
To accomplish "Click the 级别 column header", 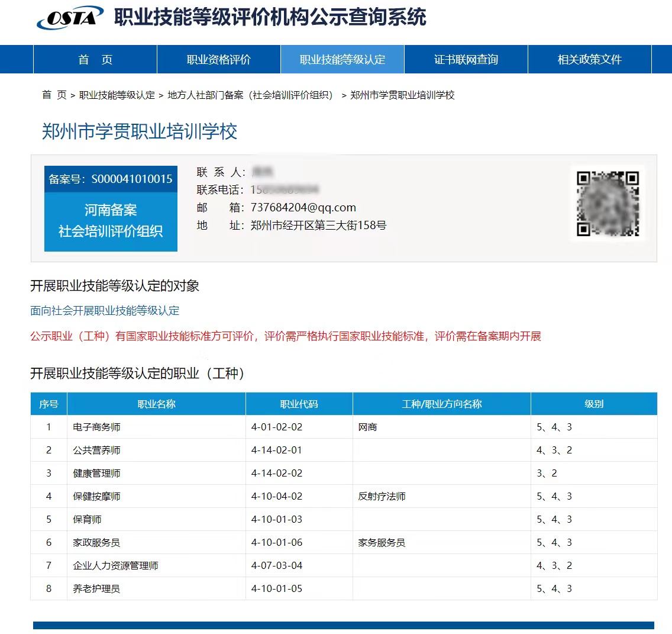I will (x=594, y=404).
